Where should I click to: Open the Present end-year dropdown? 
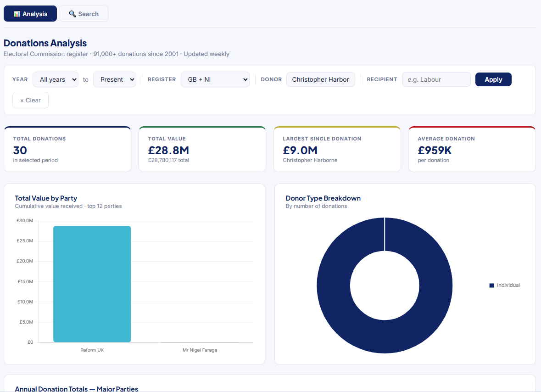(x=115, y=79)
